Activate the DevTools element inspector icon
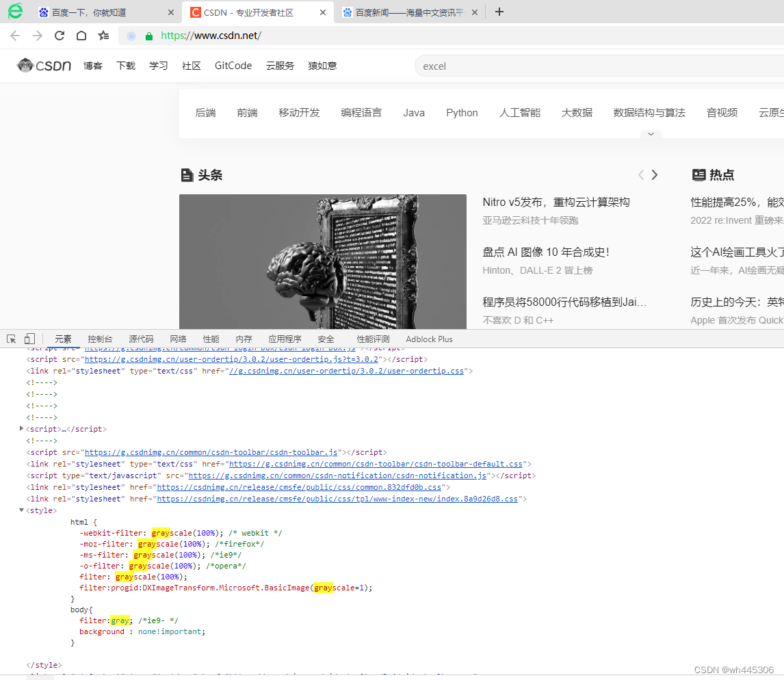Screen dimensions: 784x680 [12, 339]
